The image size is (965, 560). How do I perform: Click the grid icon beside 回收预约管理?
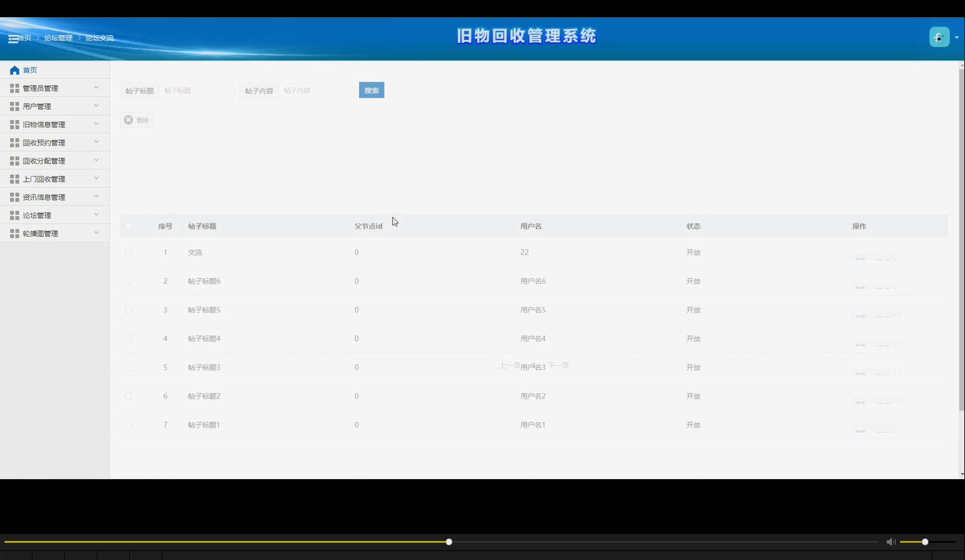point(15,143)
